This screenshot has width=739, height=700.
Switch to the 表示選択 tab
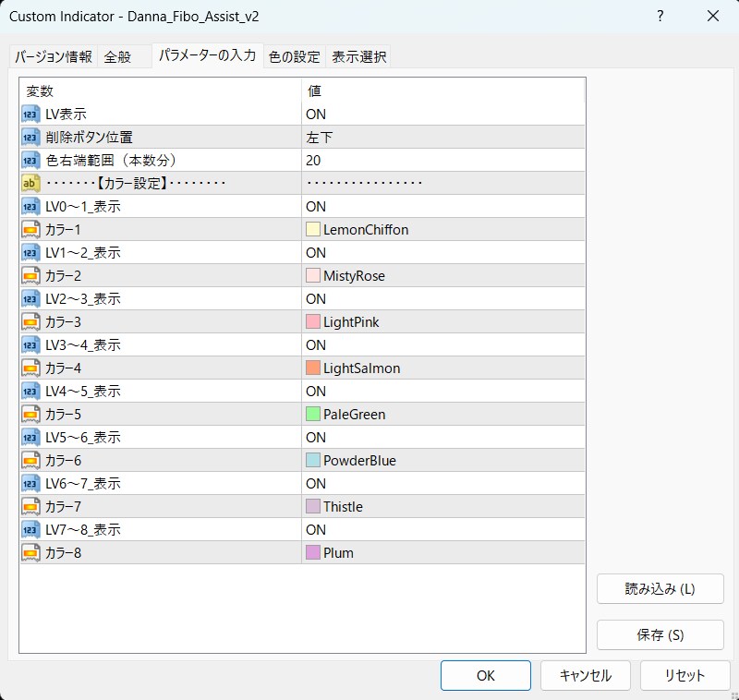[358, 57]
